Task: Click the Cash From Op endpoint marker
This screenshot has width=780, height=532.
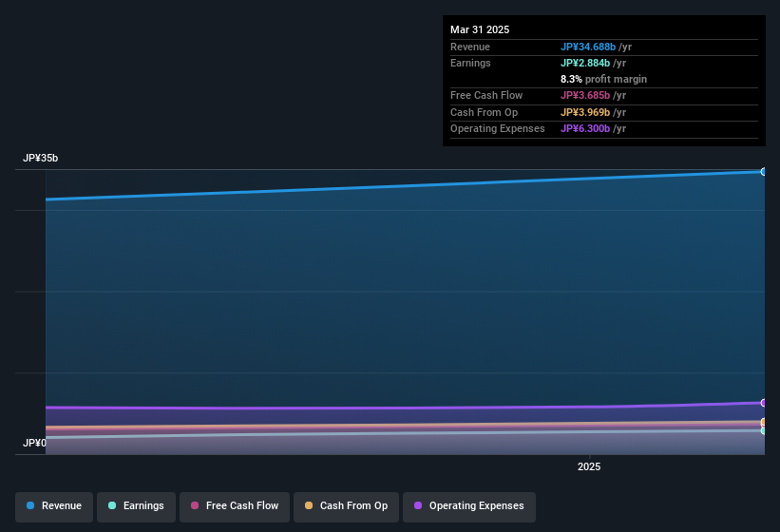Action: click(763, 422)
